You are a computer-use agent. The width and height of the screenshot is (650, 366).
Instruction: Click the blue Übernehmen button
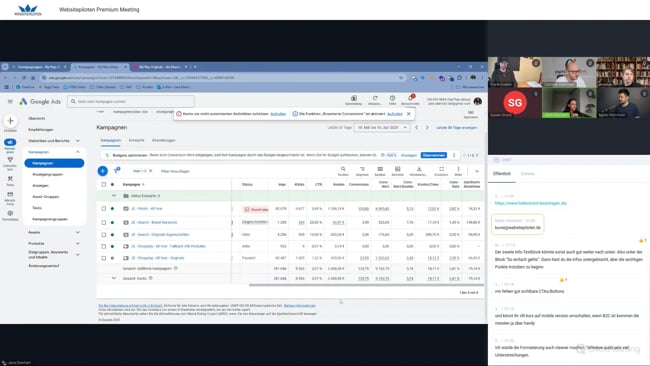(x=434, y=155)
